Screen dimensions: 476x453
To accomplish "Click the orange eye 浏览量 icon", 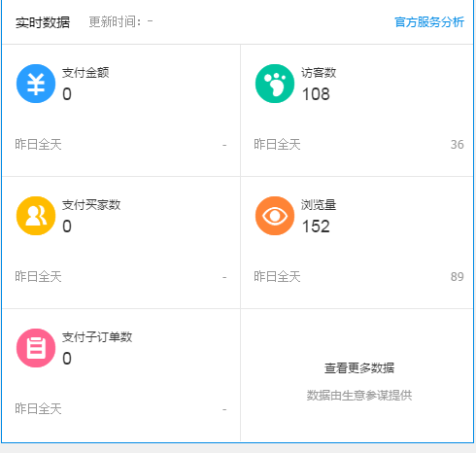I will (x=275, y=216).
